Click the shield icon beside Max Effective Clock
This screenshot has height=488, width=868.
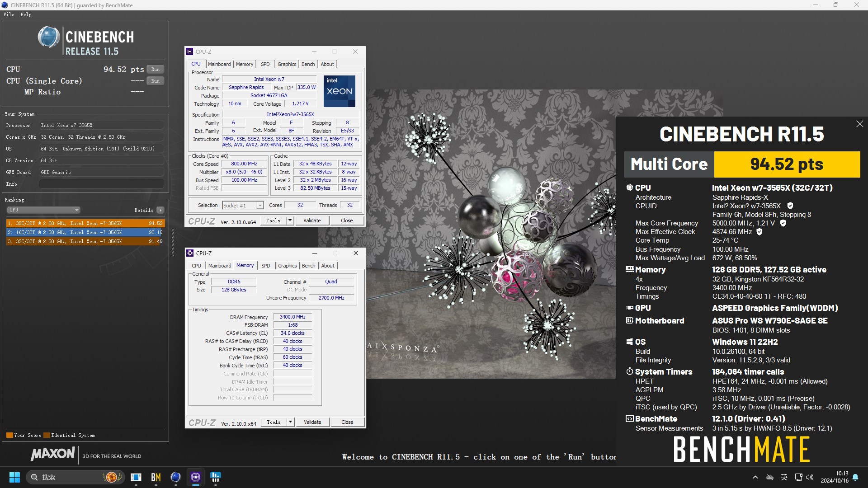point(759,232)
